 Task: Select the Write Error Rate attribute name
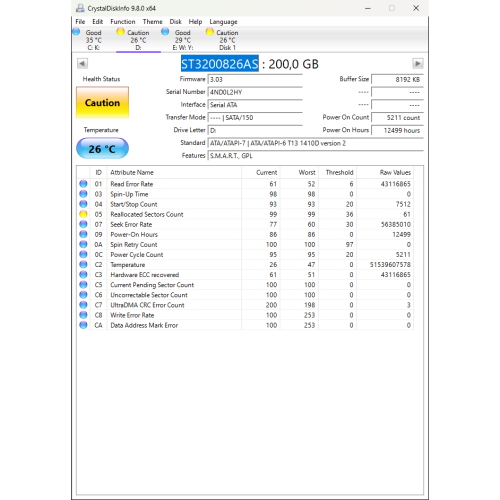pos(132,315)
